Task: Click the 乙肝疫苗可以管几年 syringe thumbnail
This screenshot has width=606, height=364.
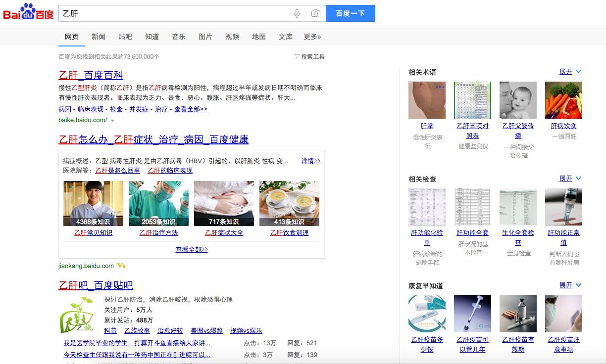Action: pos(472,314)
